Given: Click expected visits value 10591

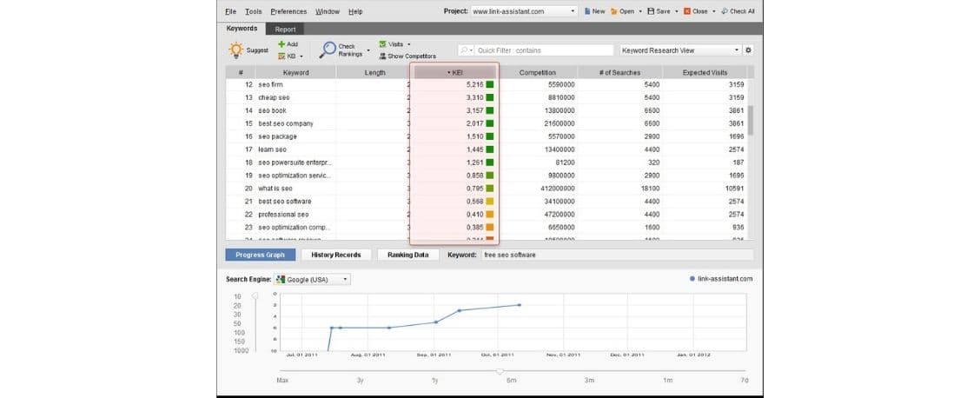Looking at the screenshot, I should tap(734, 188).
